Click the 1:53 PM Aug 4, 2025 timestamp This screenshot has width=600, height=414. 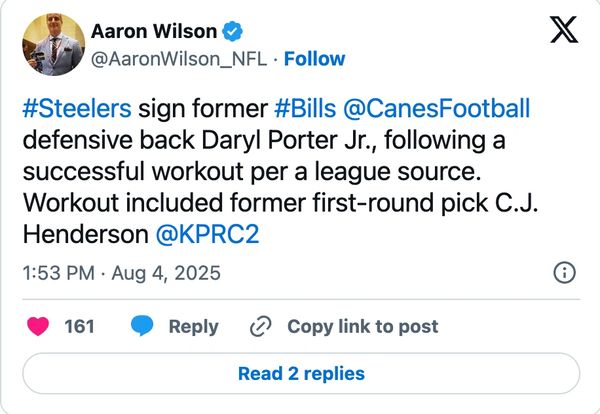[x=122, y=272]
